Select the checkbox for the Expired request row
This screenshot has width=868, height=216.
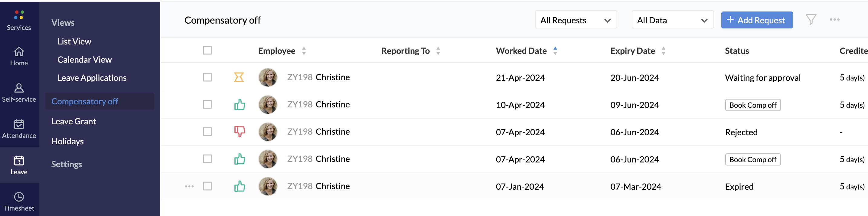207,186
